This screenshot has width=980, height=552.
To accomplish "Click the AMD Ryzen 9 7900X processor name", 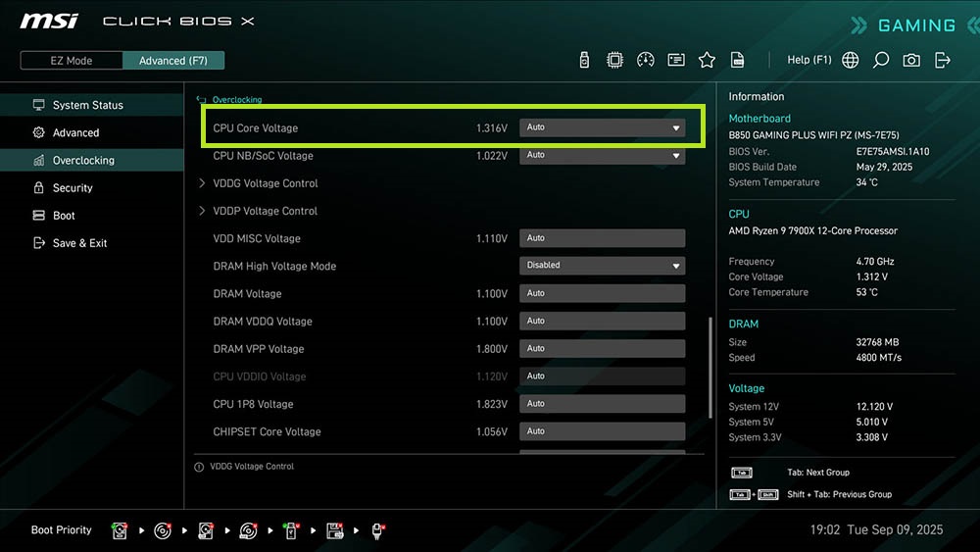I will pyautogui.click(x=812, y=230).
